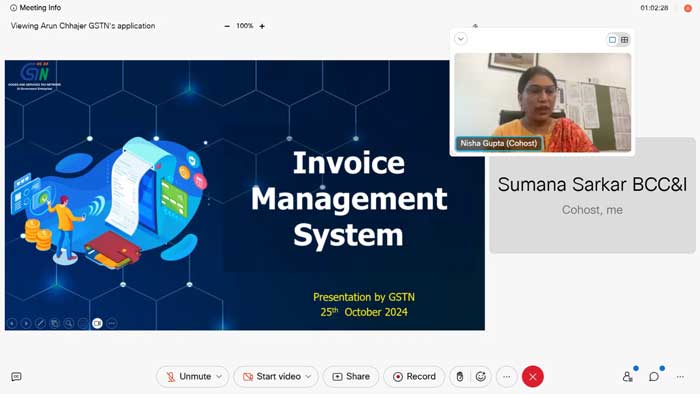Switch to grid view layout
Image resolution: width=700 pixels, height=394 pixels.
coord(624,40)
